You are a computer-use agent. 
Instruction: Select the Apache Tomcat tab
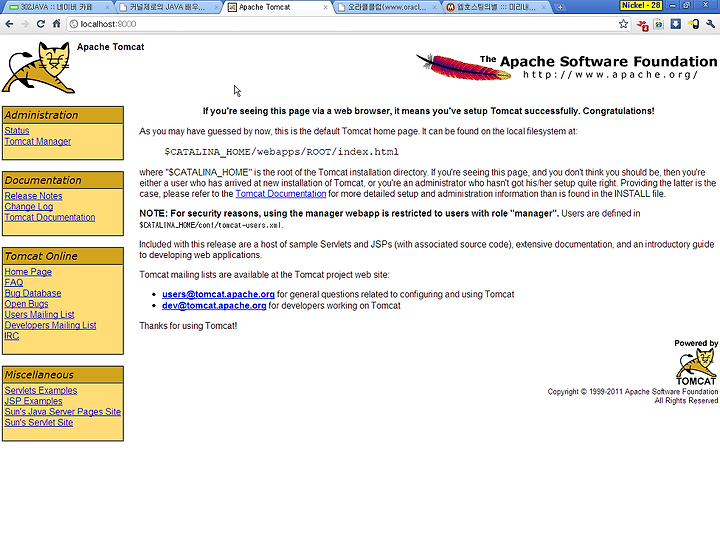pos(277,7)
